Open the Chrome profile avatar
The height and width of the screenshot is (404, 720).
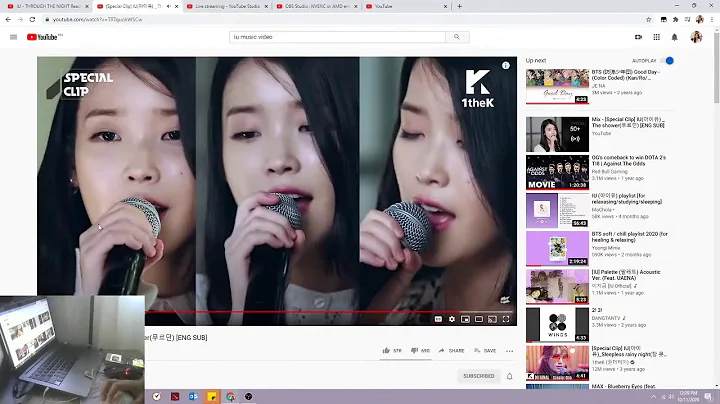[700, 19]
